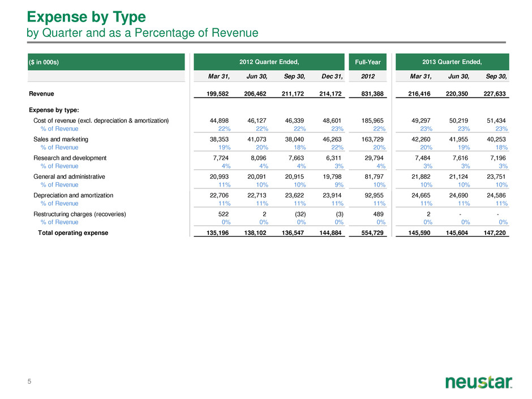
Task: Click the total operating expense 145,604
Action: (457, 233)
